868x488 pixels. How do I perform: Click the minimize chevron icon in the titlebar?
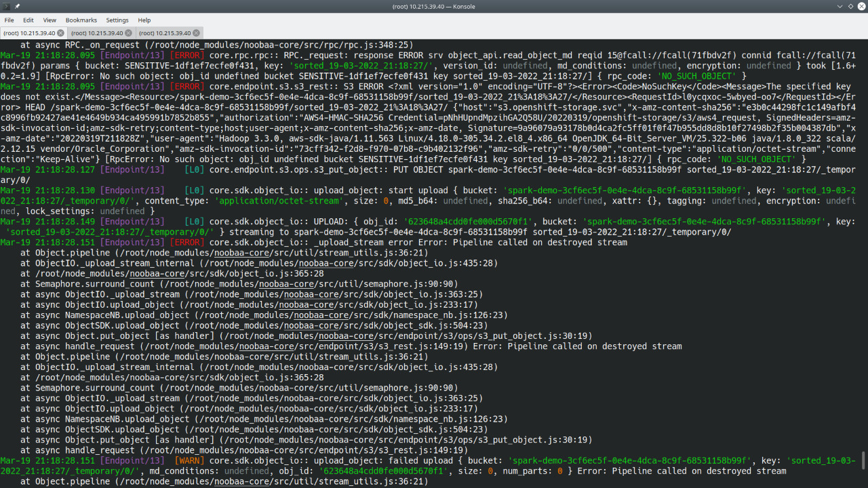pyautogui.click(x=840, y=6)
